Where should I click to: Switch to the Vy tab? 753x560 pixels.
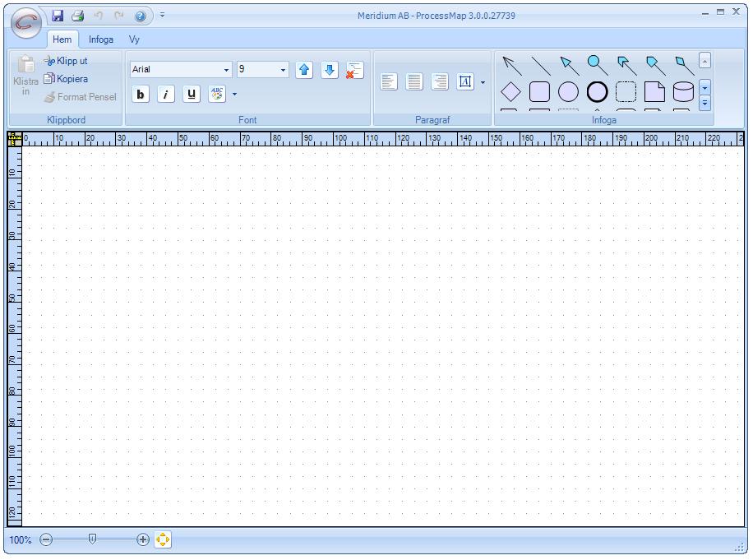134,39
